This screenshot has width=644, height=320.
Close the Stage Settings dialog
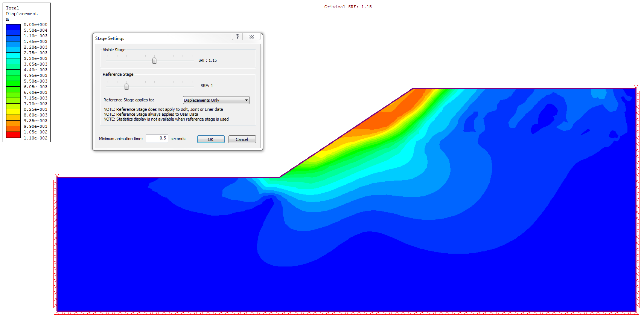251,37
